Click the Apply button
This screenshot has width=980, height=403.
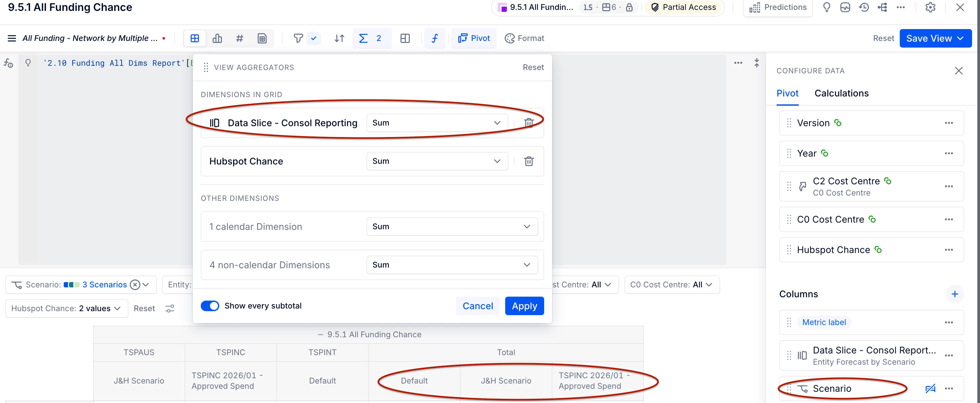click(x=524, y=306)
